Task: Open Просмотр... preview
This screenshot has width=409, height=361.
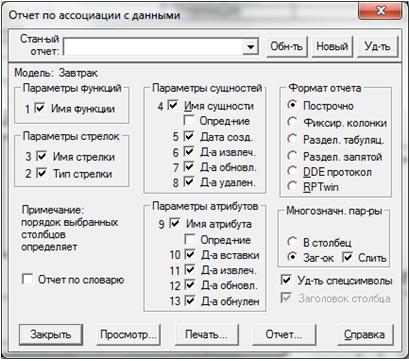Action: 128,334
